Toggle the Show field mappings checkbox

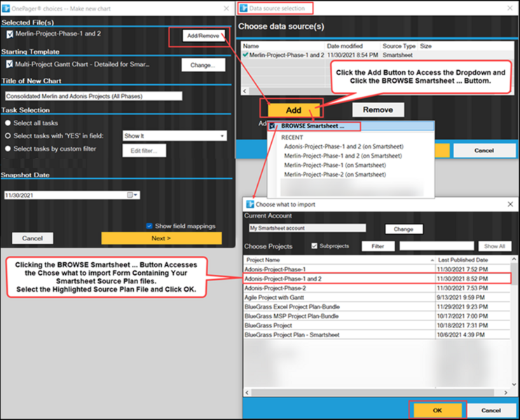point(149,226)
